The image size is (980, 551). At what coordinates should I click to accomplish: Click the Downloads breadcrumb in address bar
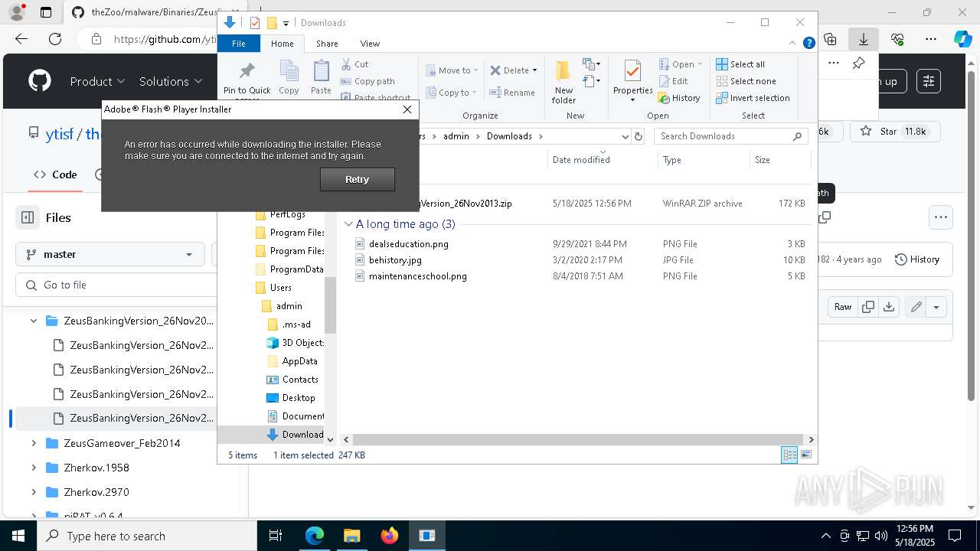(x=509, y=136)
